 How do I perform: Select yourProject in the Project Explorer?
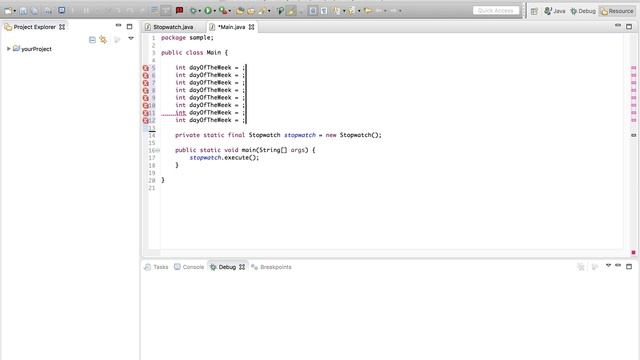point(36,49)
